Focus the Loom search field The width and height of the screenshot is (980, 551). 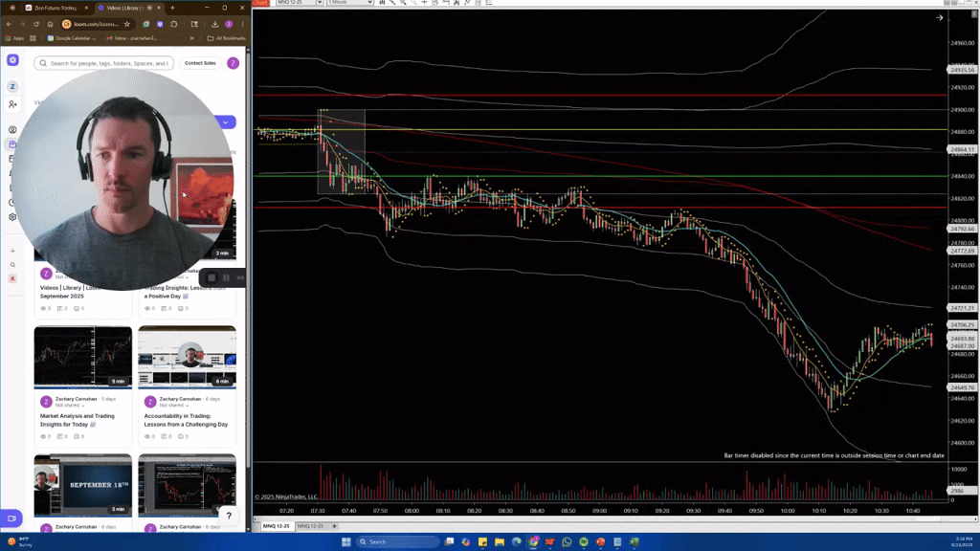104,63
